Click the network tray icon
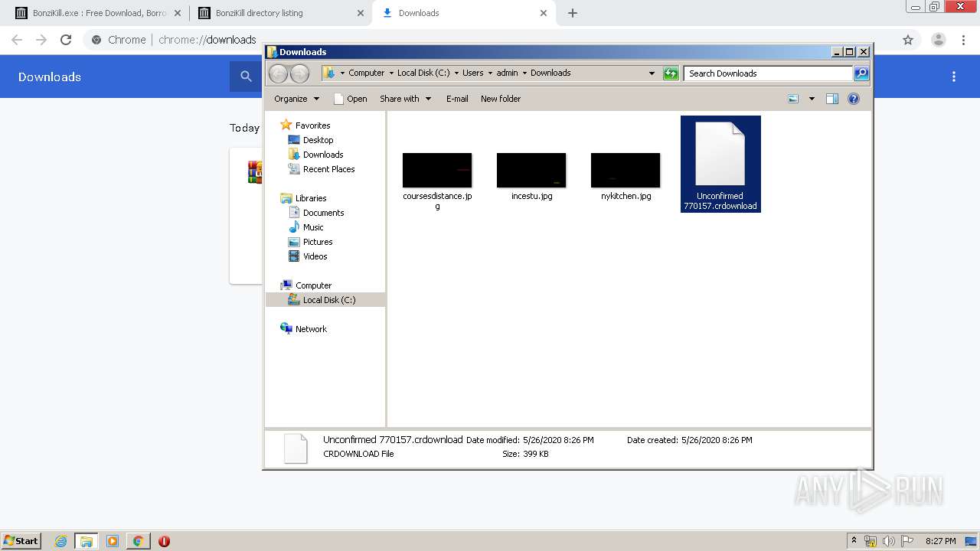The height and width of the screenshot is (551, 980). pyautogui.click(x=871, y=541)
